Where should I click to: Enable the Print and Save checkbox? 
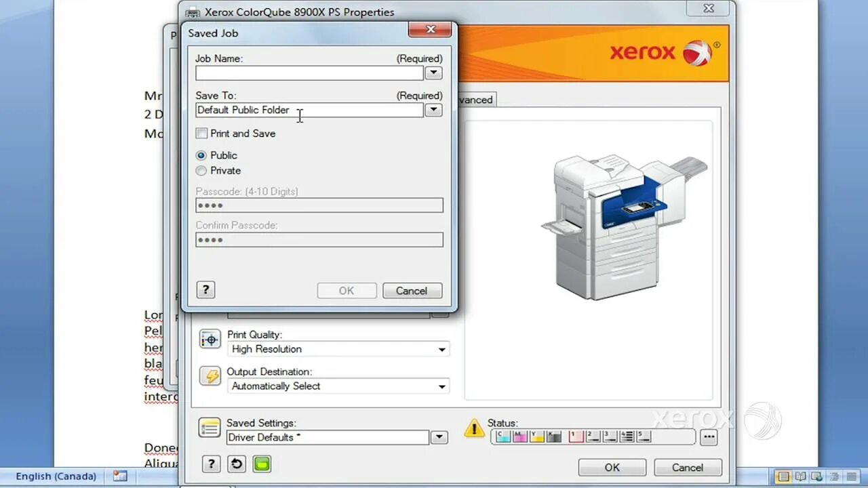[x=201, y=134]
